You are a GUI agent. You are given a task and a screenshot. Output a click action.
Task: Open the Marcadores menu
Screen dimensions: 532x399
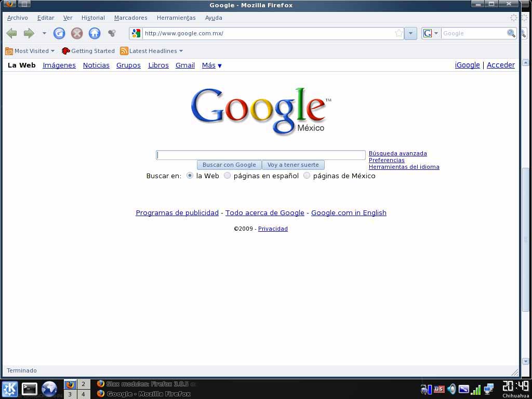[x=130, y=18]
